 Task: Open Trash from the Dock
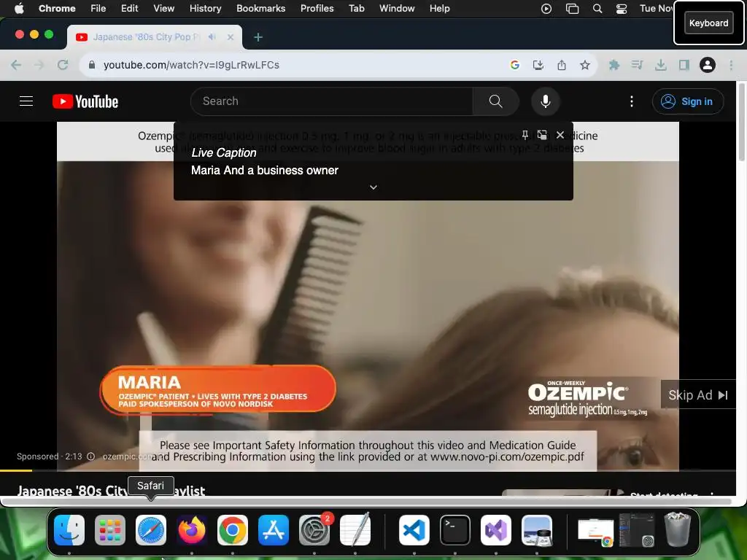678,530
